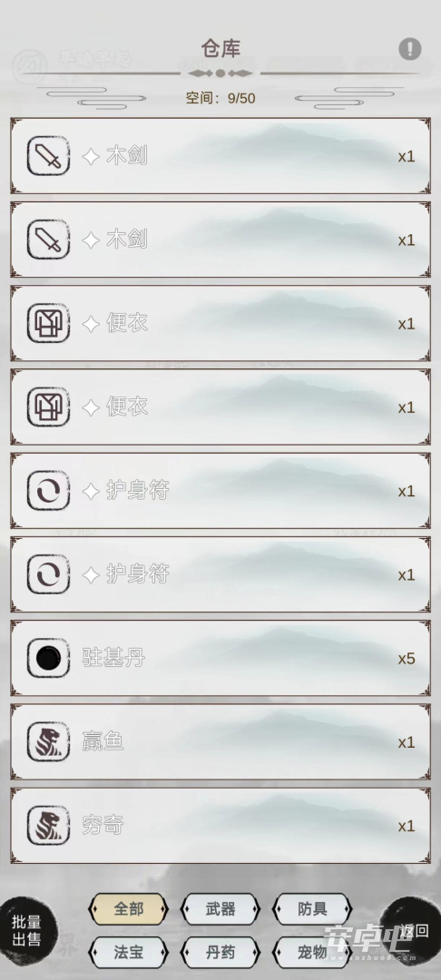Switch to the 全部 filter tab
441x980 pixels.
[x=128, y=908]
